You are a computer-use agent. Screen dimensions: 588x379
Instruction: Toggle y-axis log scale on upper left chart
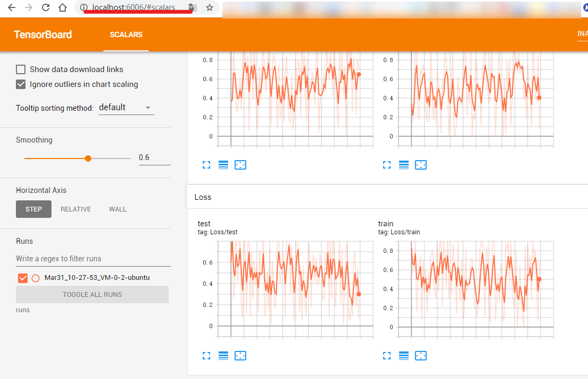(223, 165)
